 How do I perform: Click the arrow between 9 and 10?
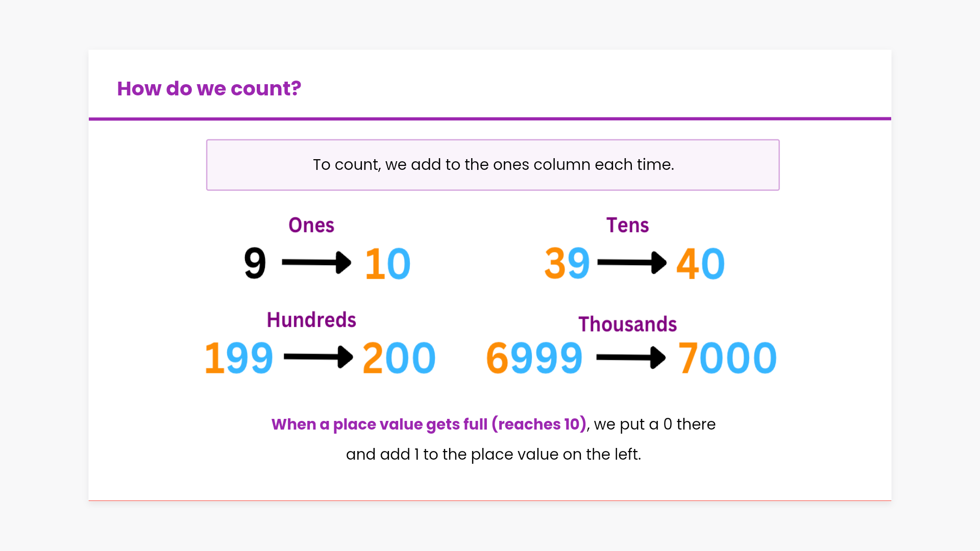(316, 263)
